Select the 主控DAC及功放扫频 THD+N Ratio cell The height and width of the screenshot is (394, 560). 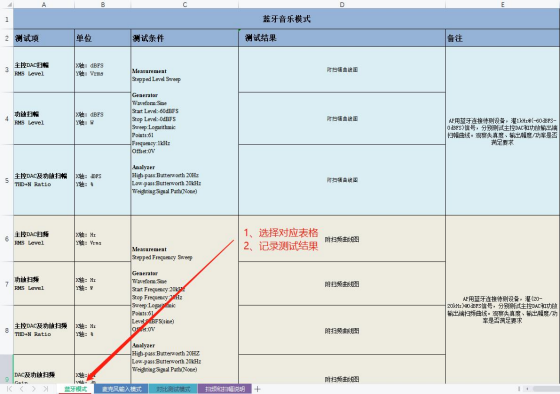pyautogui.click(x=44, y=330)
